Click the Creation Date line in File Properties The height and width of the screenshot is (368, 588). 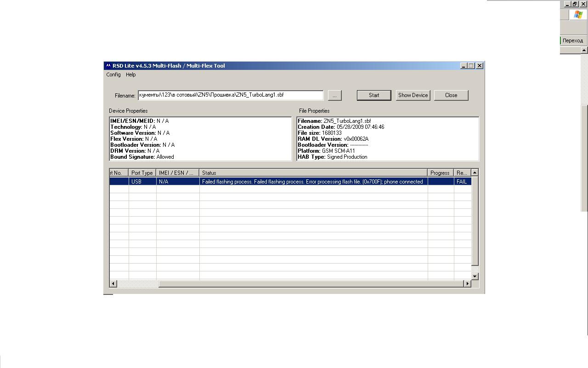pos(341,127)
